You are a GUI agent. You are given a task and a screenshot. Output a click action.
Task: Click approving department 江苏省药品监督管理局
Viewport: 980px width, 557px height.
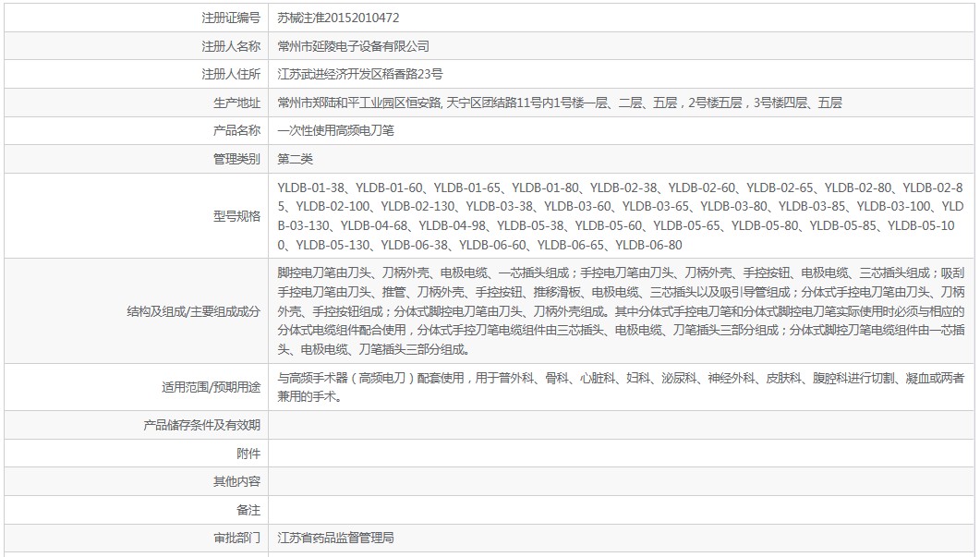tap(335, 538)
